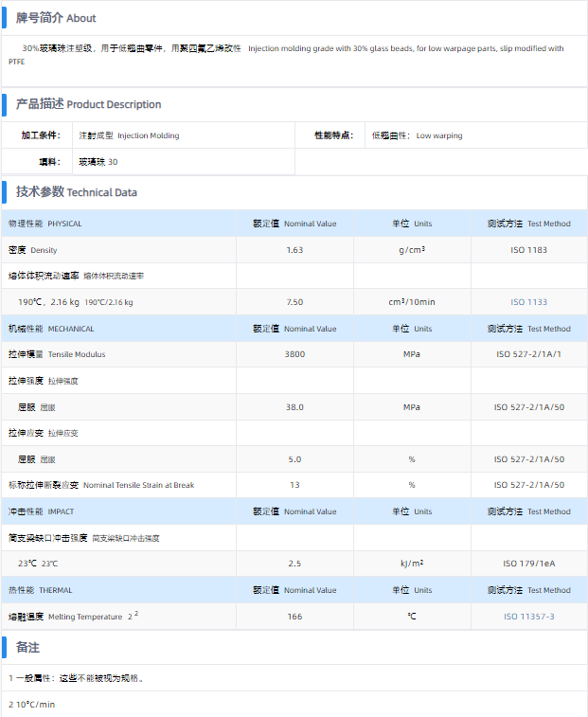
Task: Open the ISO 1133 test method link
Action: click(x=529, y=302)
